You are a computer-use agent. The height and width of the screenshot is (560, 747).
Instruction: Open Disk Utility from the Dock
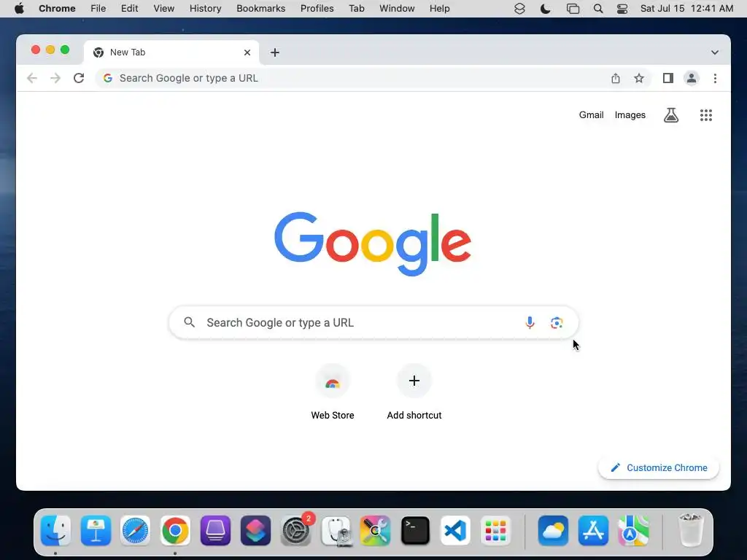(336, 530)
